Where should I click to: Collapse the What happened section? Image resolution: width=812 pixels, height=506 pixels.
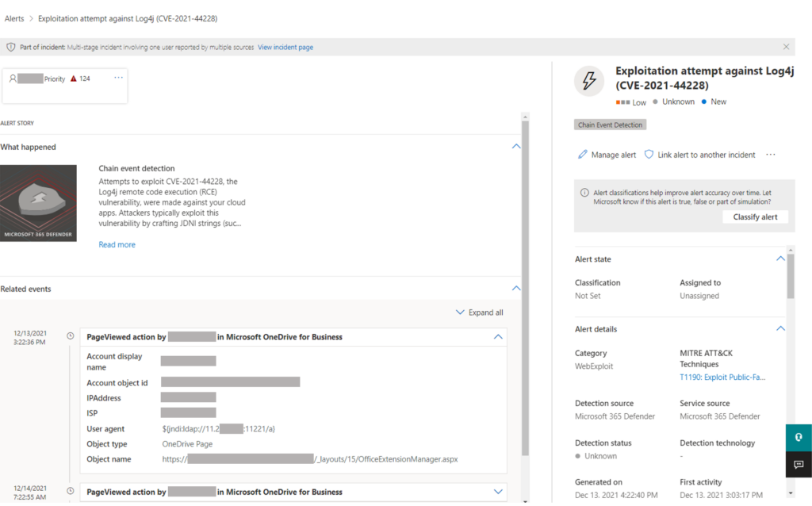516,146
